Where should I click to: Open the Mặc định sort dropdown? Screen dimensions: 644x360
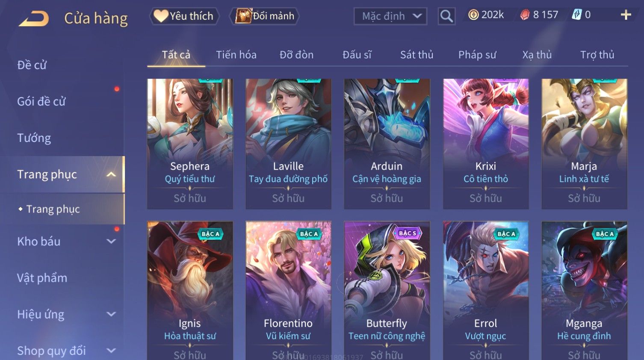(390, 16)
